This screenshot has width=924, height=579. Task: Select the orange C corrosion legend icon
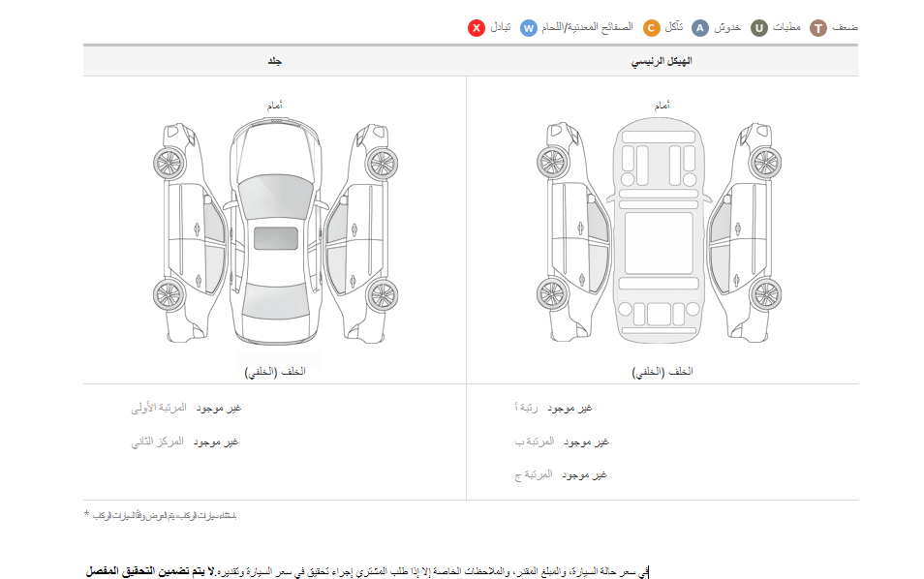[652, 27]
